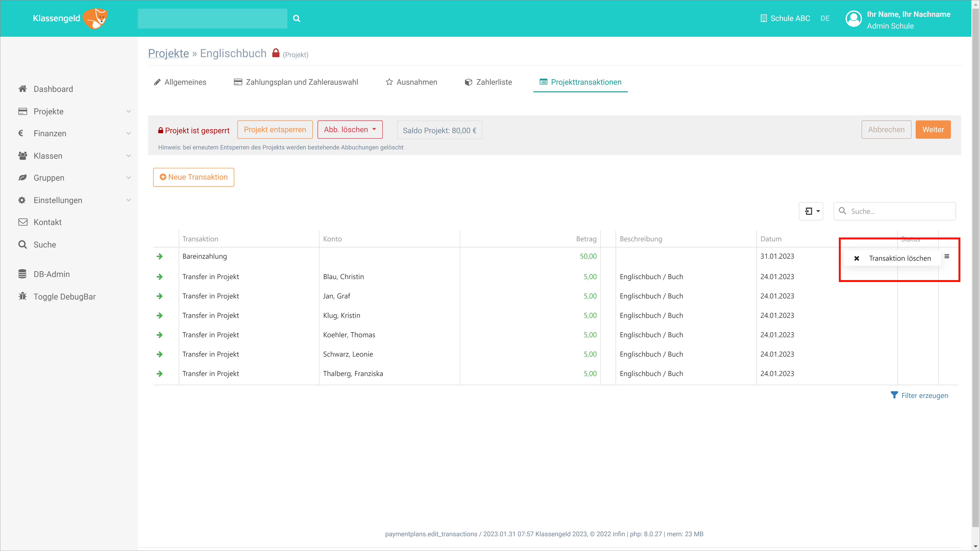Click the green arrow in the Blau, Christin row
Screen dimensions: 980x551
159,276
